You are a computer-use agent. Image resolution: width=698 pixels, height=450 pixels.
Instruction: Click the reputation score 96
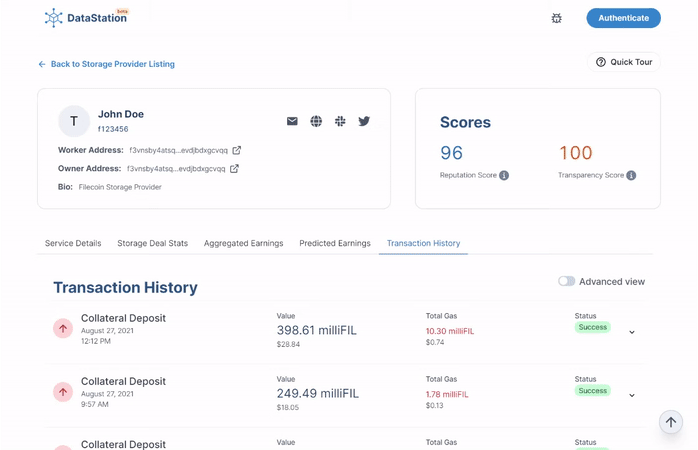click(451, 153)
